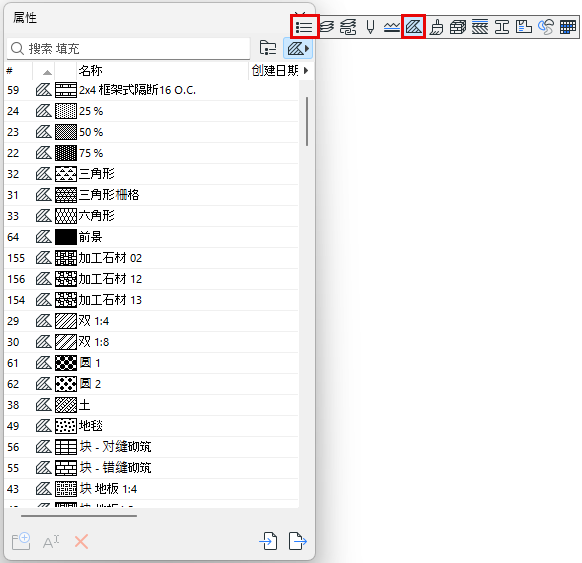Viewport: 582px width, 563px height.
Task: Show all attributes list view icon
Action: coord(304,27)
